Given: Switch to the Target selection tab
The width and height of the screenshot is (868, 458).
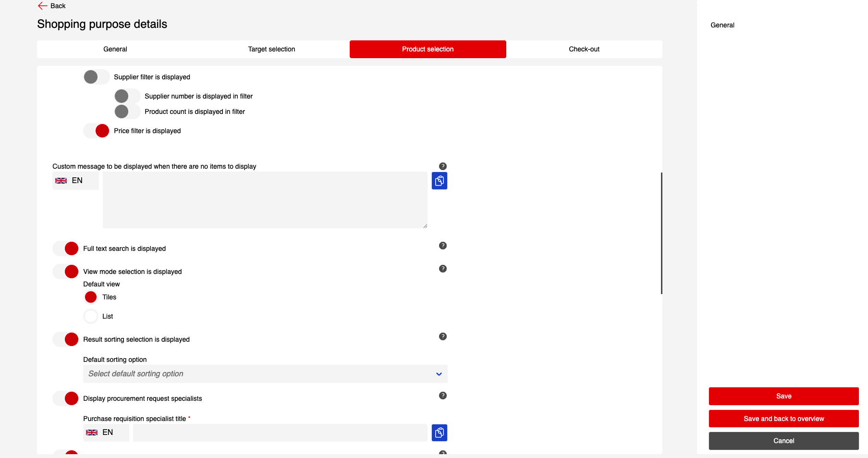Looking at the screenshot, I should [x=271, y=49].
